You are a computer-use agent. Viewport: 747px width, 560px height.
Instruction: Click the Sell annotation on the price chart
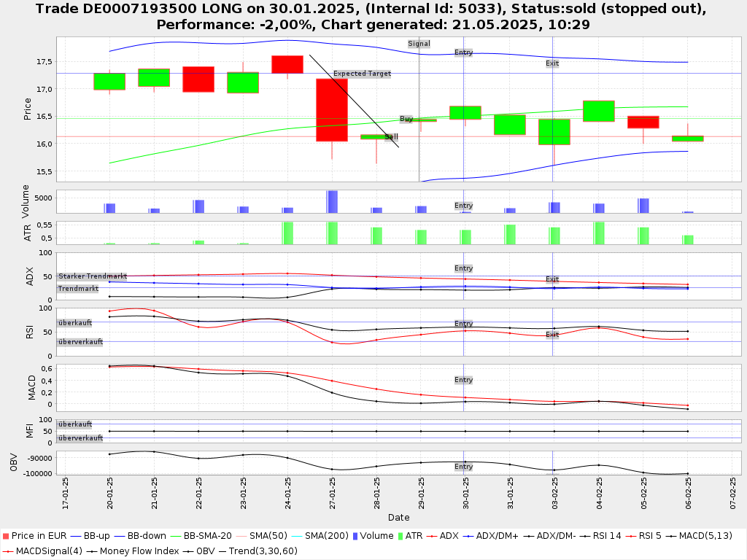click(392, 137)
